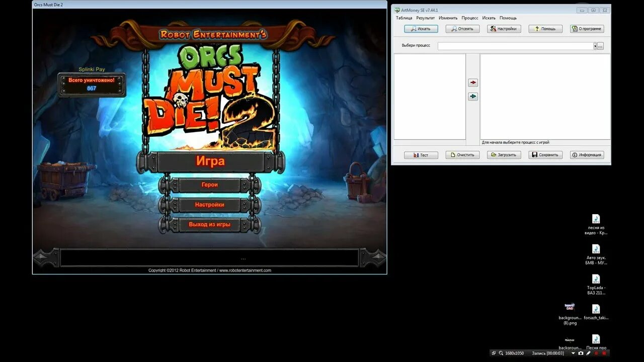Click recorder red stop button
Viewport: 644px width, 362px height.
[x=604, y=353]
